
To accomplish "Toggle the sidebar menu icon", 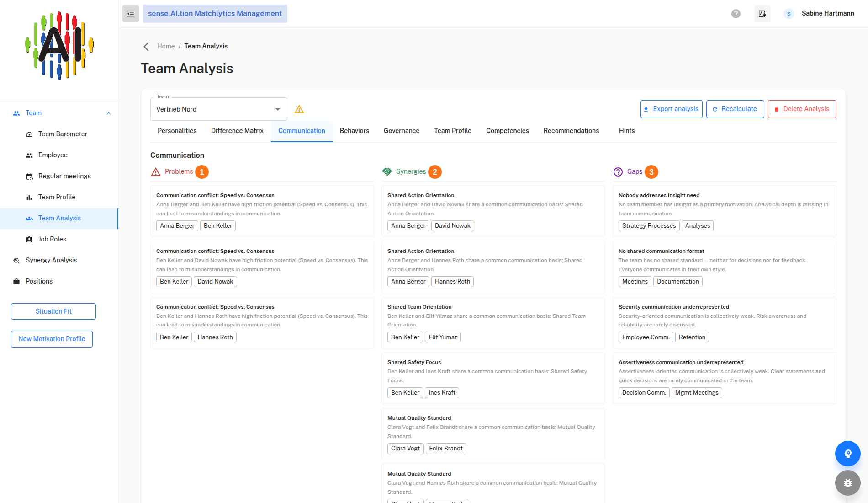I will click(x=131, y=14).
